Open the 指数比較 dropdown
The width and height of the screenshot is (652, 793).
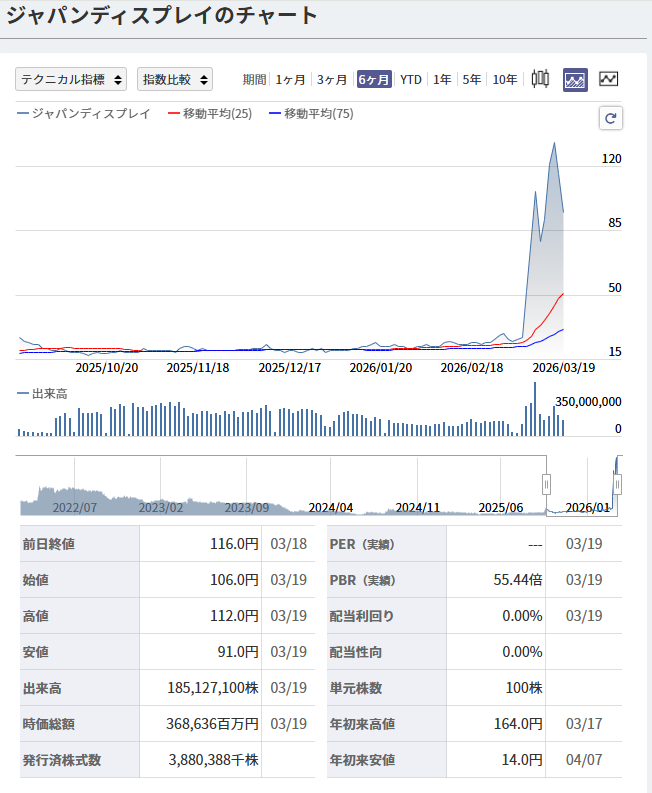coord(175,79)
